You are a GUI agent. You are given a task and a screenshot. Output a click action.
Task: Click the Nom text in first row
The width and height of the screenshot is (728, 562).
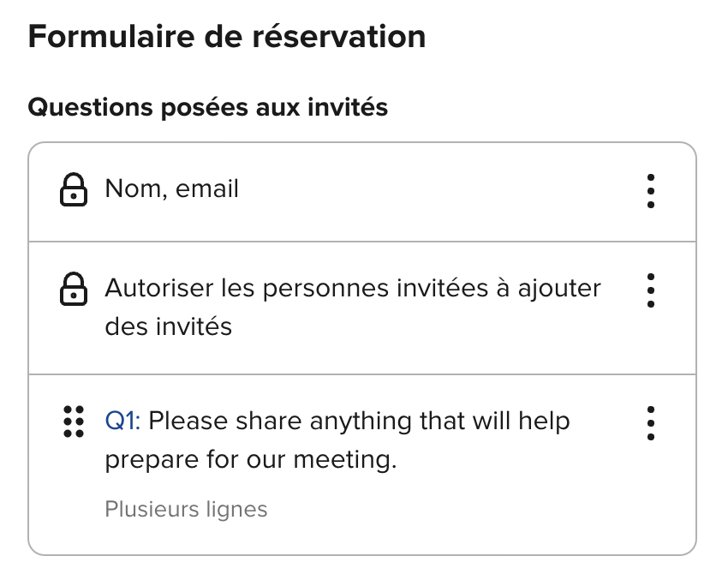pos(132,188)
